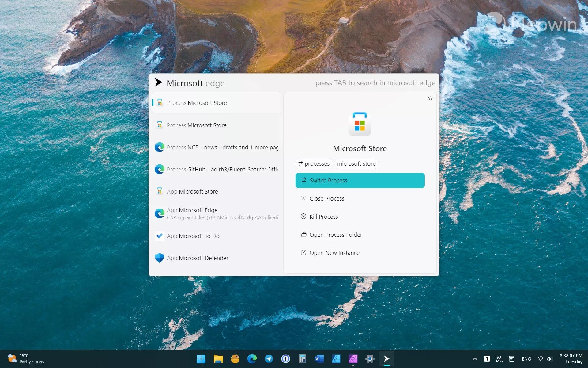This screenshot has height=368, width=588.
Task: Open the volume control in system tray
Action: click(x=549, y=359)
